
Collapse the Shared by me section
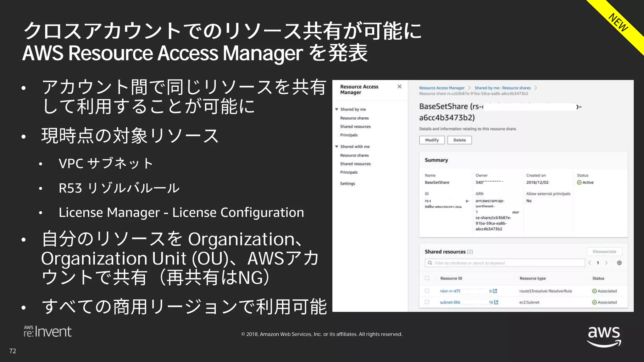point(336,109)
